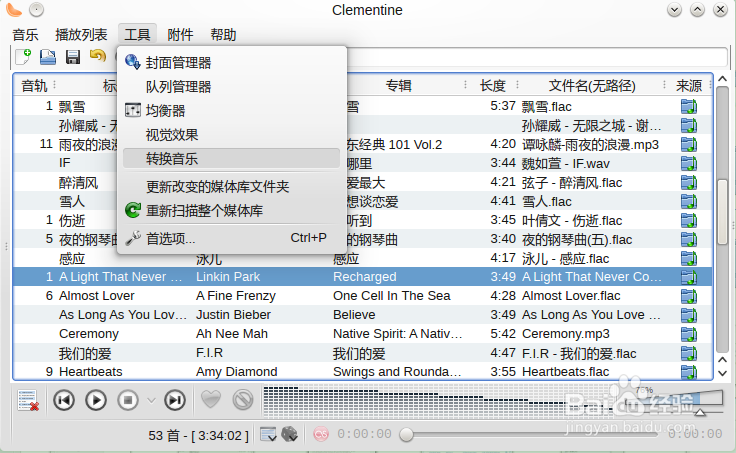Image resolution: width=736 pixels, height=453 pixels.
Task: Start playback with the play button
Action: coord(96,400)
